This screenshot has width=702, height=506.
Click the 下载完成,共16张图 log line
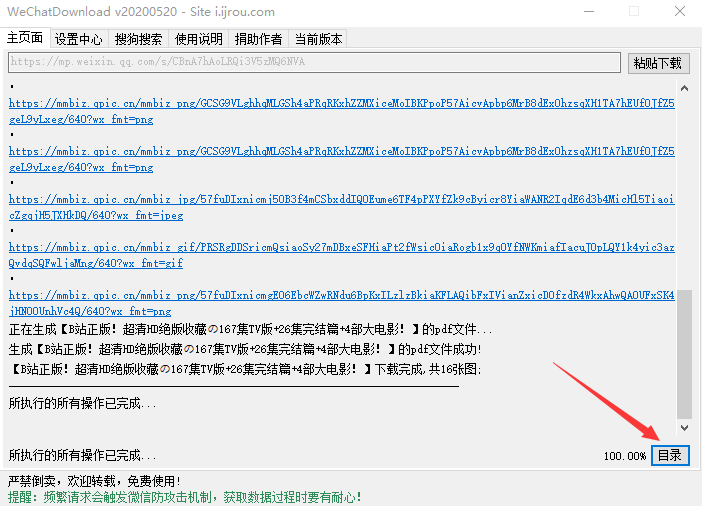(245, 369)
